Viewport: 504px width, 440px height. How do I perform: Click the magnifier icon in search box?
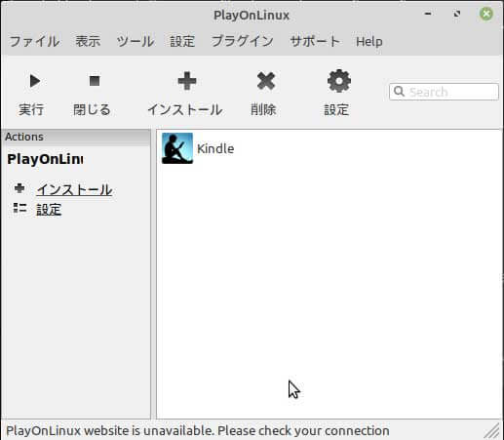click(399, 92)
